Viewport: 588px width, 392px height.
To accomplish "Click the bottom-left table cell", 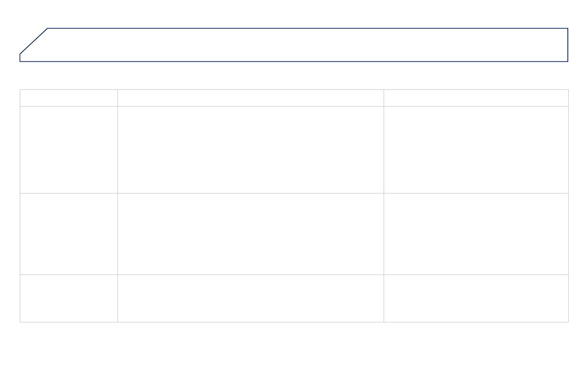I will coord(69,298).
